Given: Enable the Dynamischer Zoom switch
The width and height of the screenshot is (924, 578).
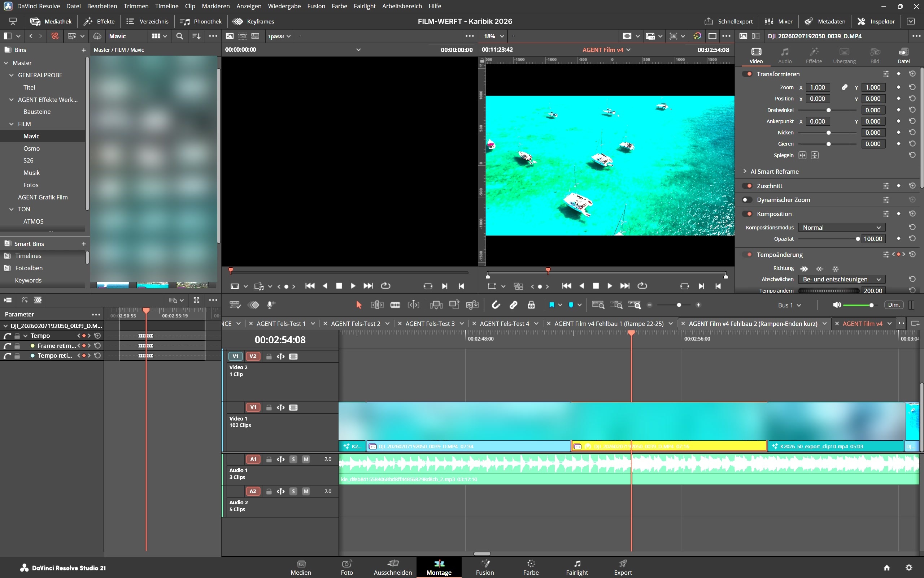Looking at the screenshot, I should point(747,199).
